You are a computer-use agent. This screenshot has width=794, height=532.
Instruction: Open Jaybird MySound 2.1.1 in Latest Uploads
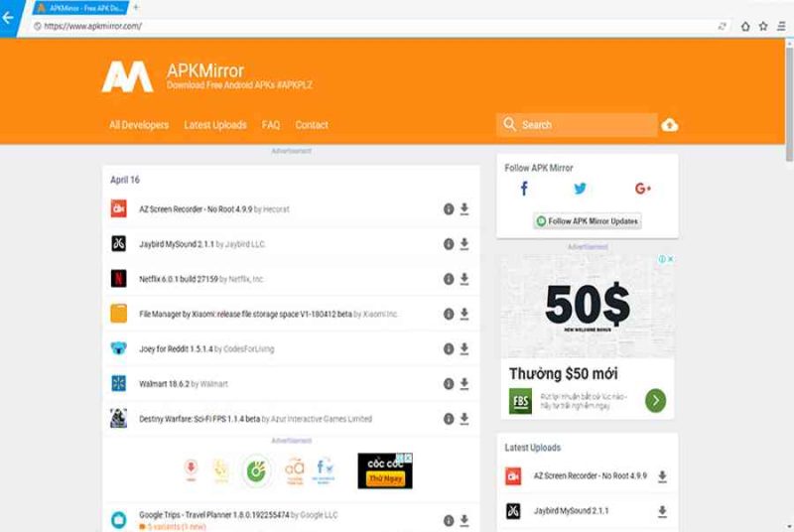571,511
